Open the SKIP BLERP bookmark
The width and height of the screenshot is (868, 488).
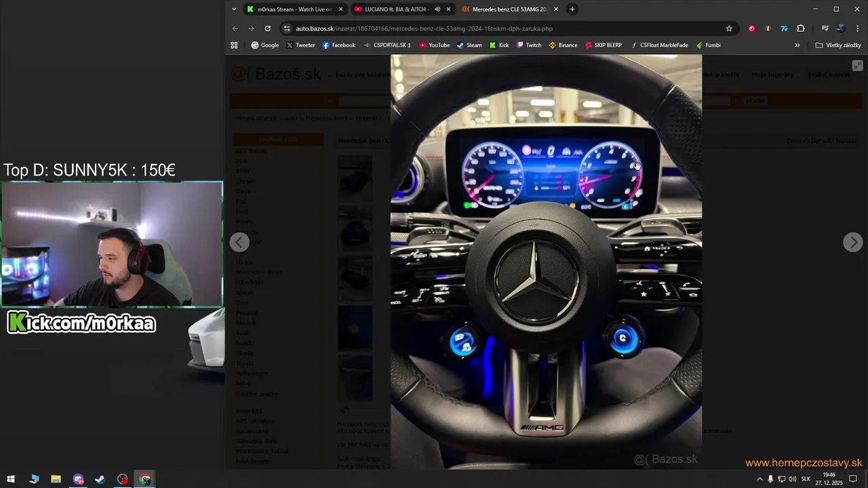click(x=602, y=45)
